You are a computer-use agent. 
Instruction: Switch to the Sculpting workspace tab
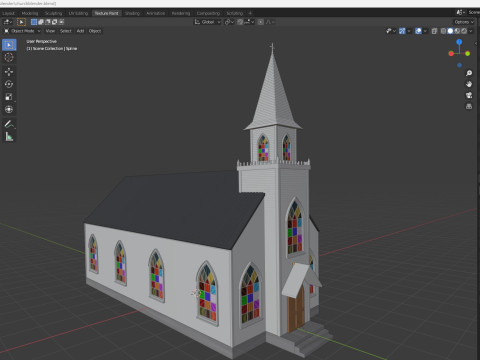click(x=53, y=13)
